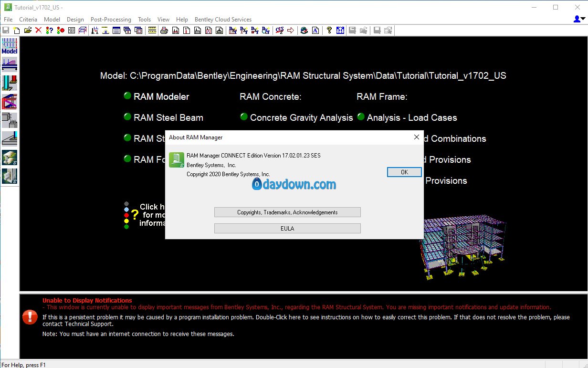The width and height of the screenshot is (588, 368).
Task: Launch the steel column module sidebar icon
Action: pos(10,83)
